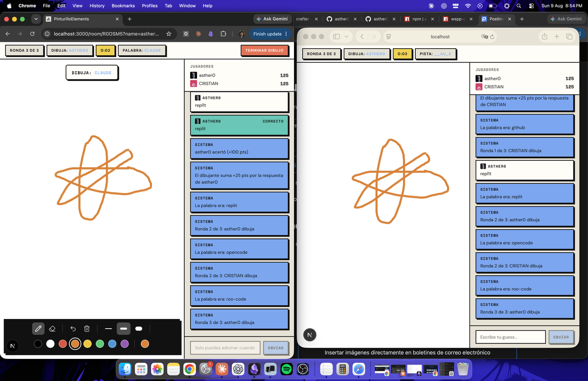The width and height of the screenshot is (588, 381).
Task: Undo the last stroke
Action: (73, 329)
